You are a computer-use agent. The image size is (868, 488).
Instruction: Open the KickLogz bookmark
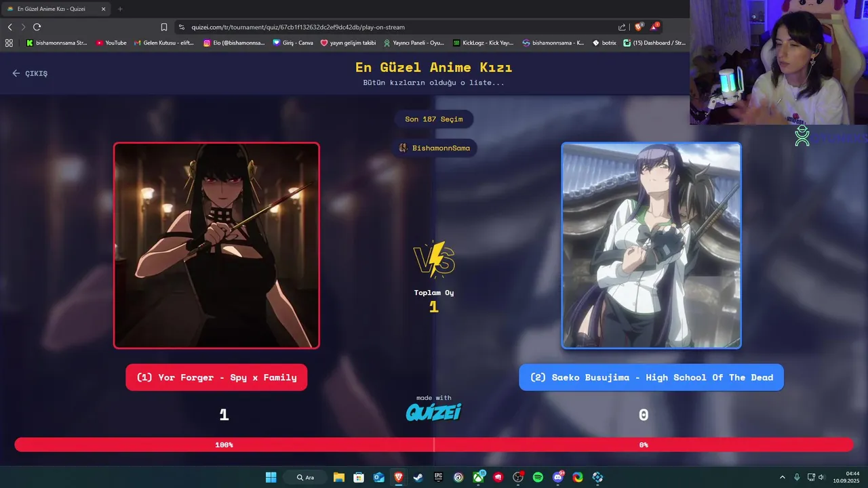[x=483, y=43]
